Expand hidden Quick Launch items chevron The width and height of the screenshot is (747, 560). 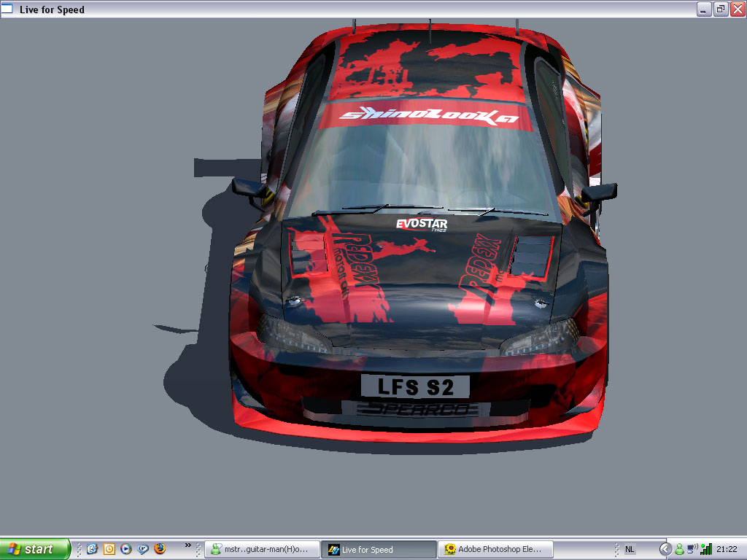(187, 545)
